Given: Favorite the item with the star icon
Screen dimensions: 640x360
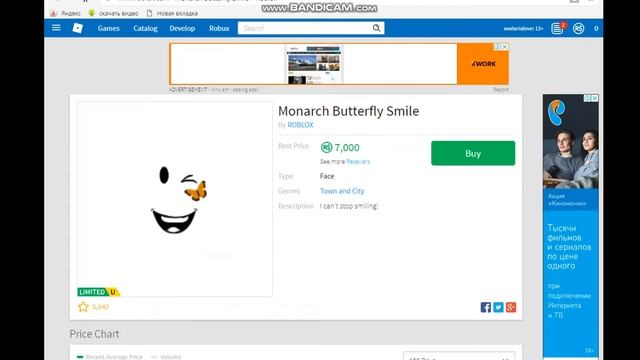Looking at the screenshot, I should 83,307.
